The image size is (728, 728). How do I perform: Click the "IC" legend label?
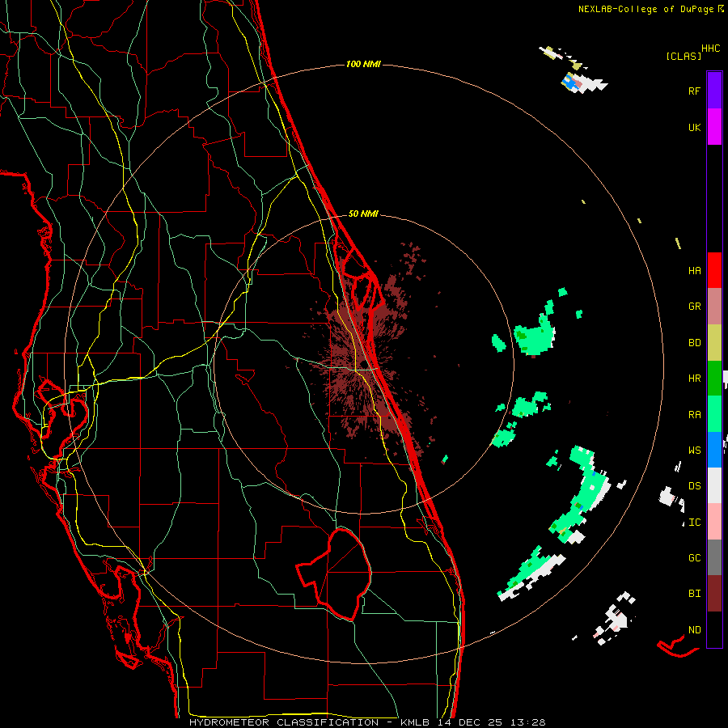pos(694,523)
